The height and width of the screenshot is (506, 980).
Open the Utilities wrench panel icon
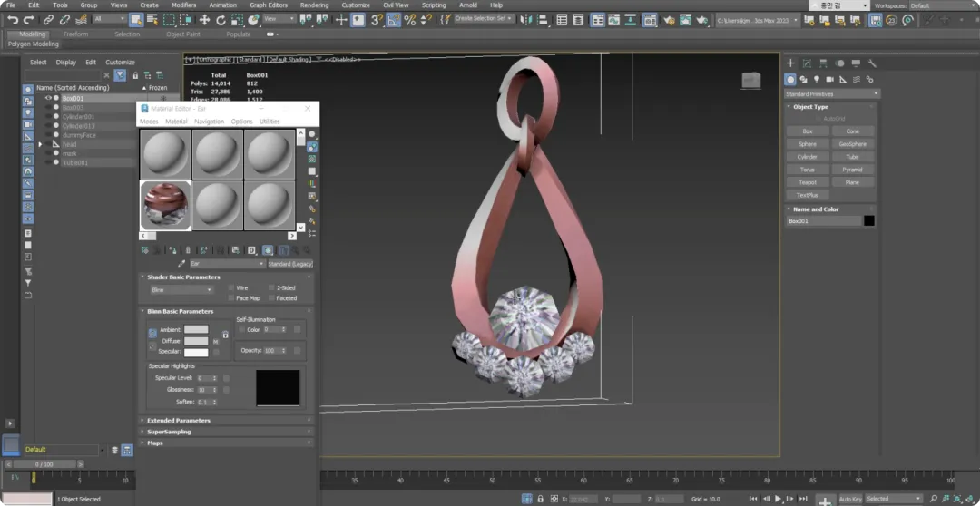pyautogui.click(x=873, y=63)
